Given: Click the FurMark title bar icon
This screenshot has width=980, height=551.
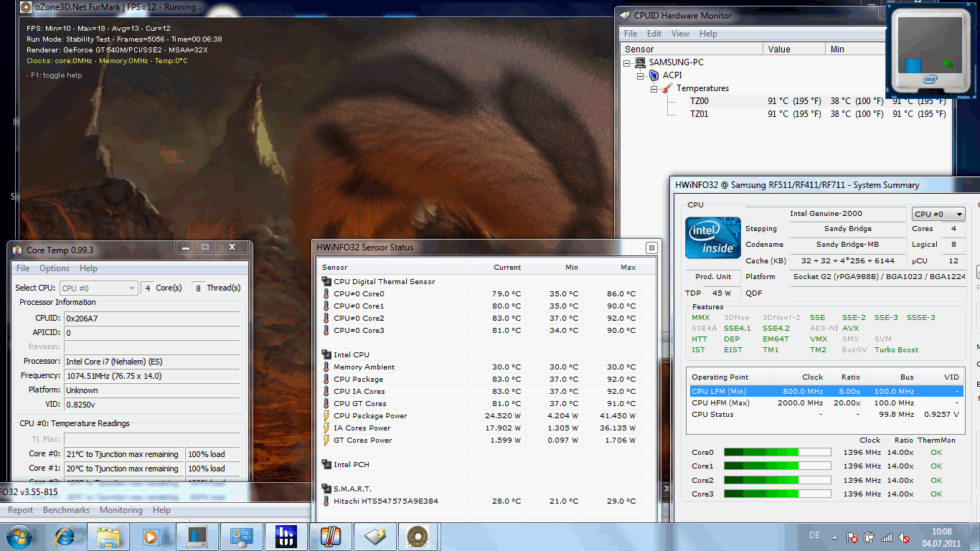Looking at the screenshot, I should tap(25, 8).
